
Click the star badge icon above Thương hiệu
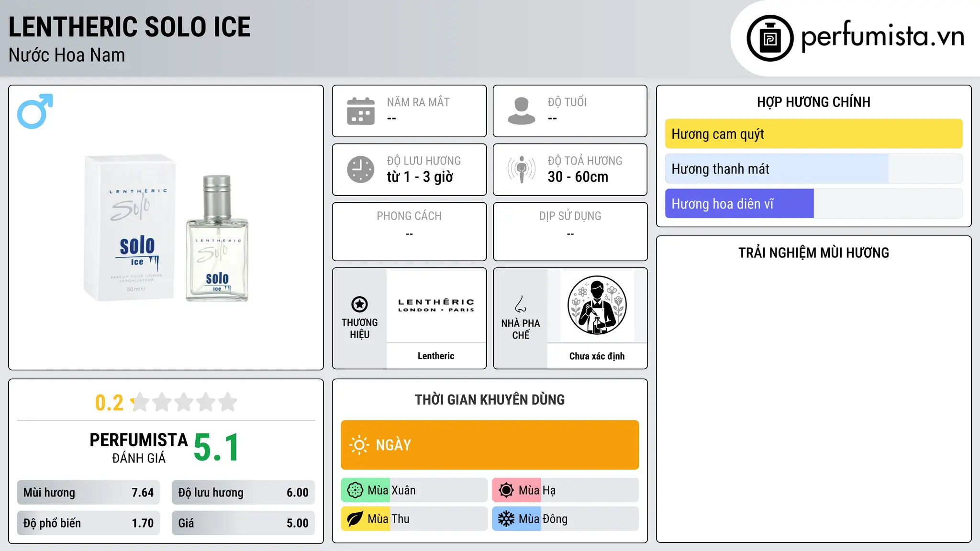(359, 304)
